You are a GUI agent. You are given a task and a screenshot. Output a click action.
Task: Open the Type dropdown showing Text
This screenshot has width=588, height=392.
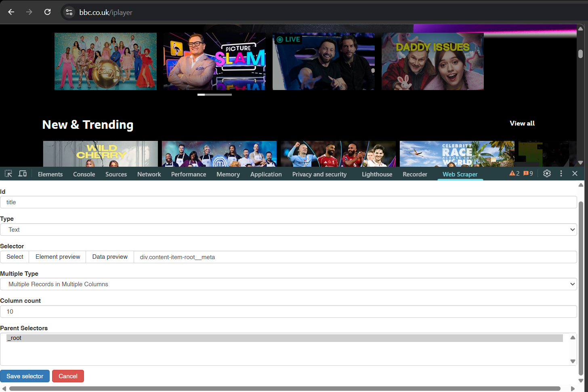(288, 230)
